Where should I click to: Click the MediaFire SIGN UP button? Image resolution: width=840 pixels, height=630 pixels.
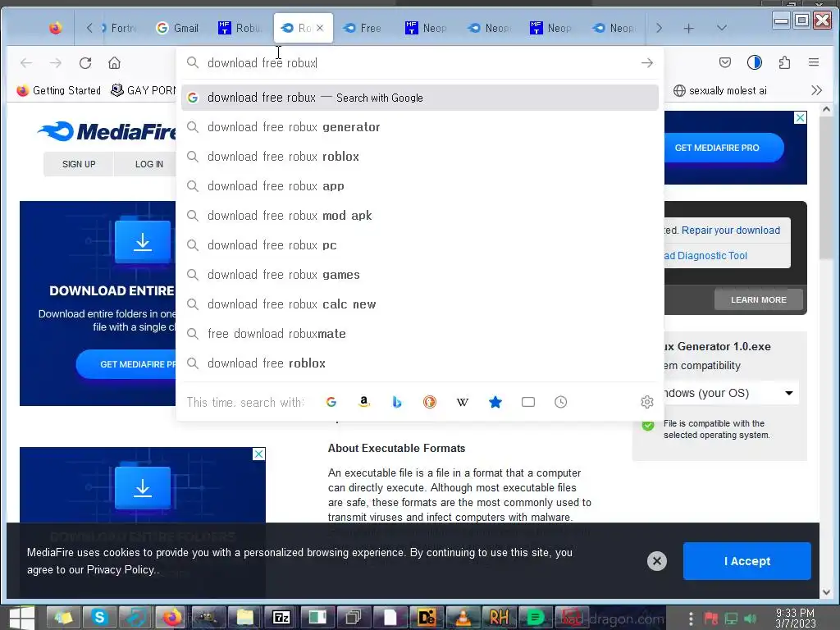pyautogui.click(x=79, y=164)
